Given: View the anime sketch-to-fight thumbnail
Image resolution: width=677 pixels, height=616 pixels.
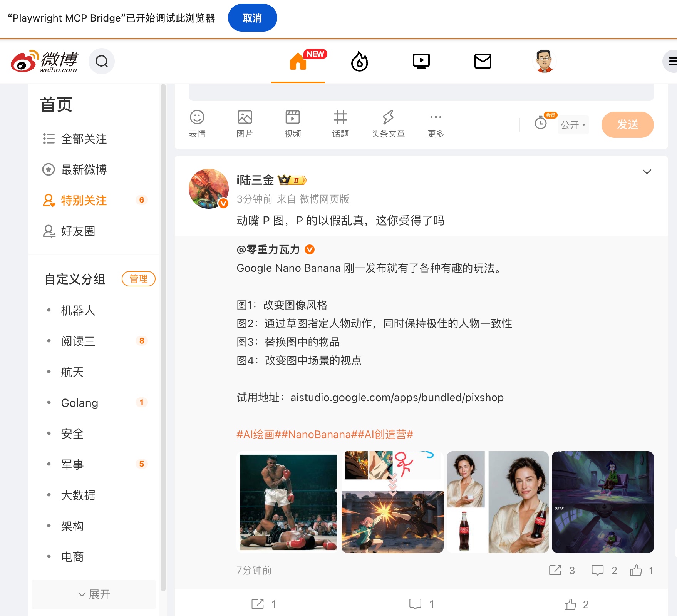Looking at the screenshot, I should (x=392, y=502).
